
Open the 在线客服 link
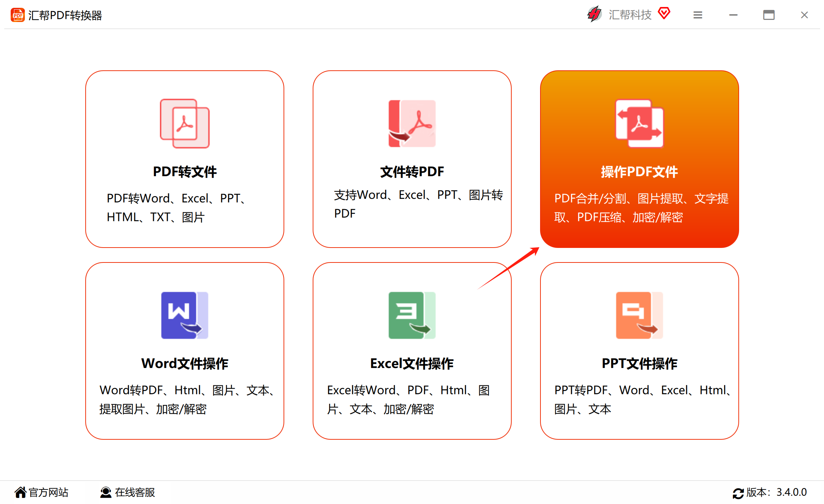pos(135,492)
